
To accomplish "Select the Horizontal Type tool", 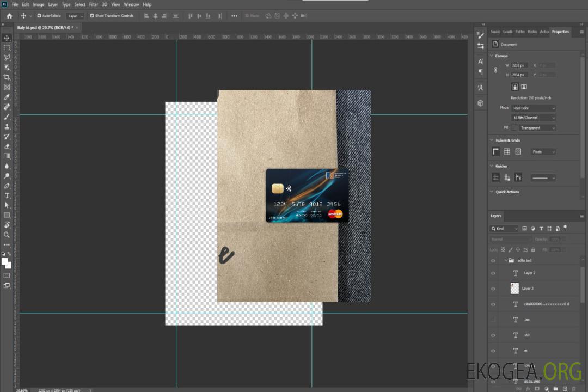I will click(x=7, y=195).
